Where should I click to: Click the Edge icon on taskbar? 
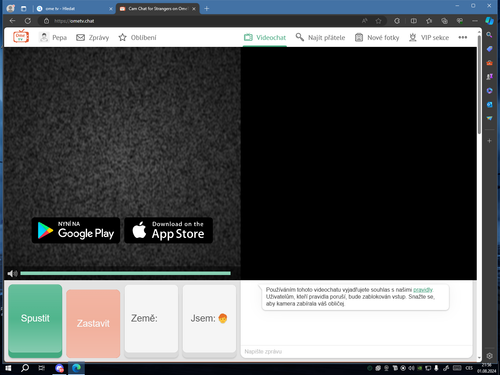tap(77, 368)
